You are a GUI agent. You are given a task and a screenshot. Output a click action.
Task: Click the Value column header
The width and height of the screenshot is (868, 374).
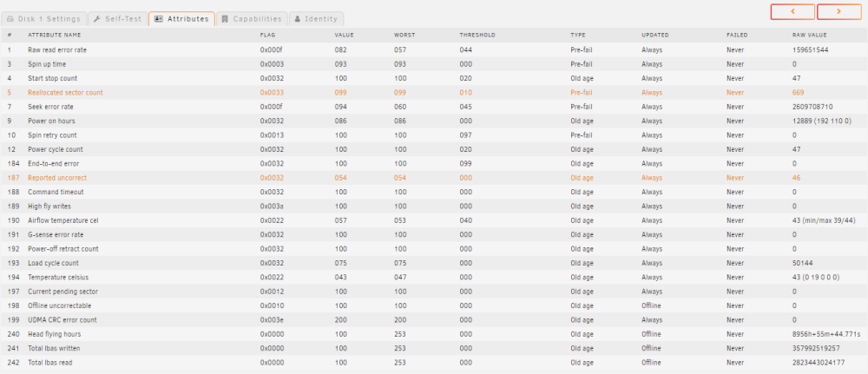coord(344,35)
